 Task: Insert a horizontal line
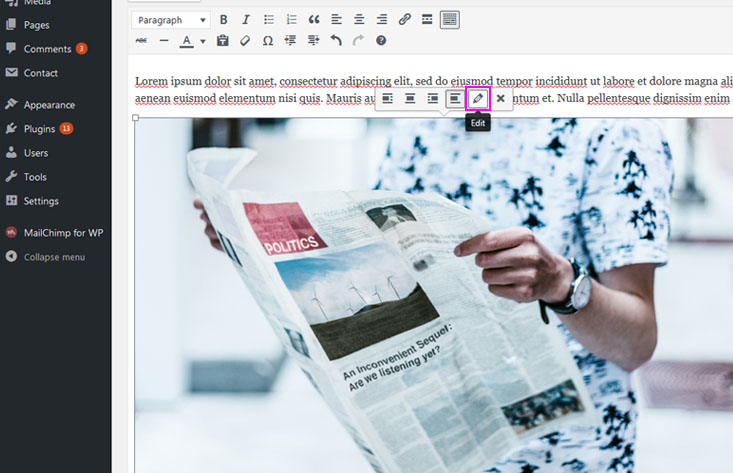164,41
